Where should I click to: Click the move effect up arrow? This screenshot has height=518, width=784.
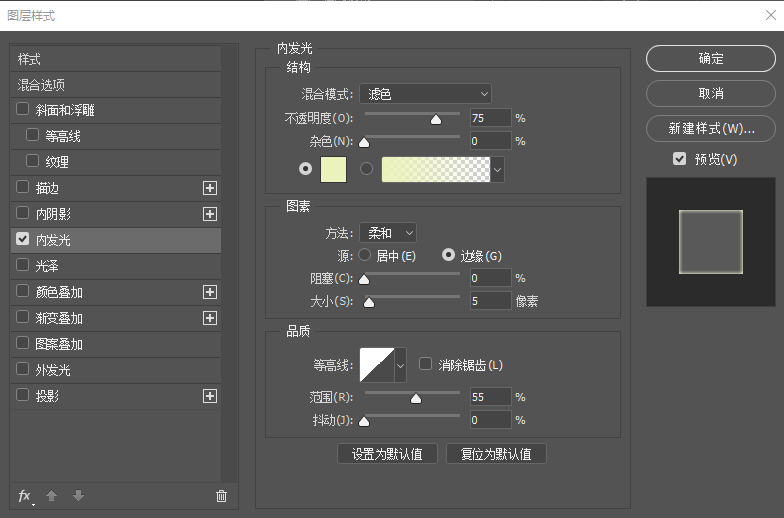tap(53, 496)
